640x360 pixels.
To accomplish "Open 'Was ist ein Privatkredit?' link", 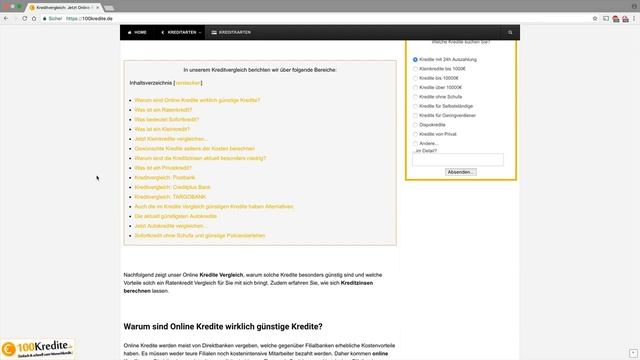I will click(163, 168).
